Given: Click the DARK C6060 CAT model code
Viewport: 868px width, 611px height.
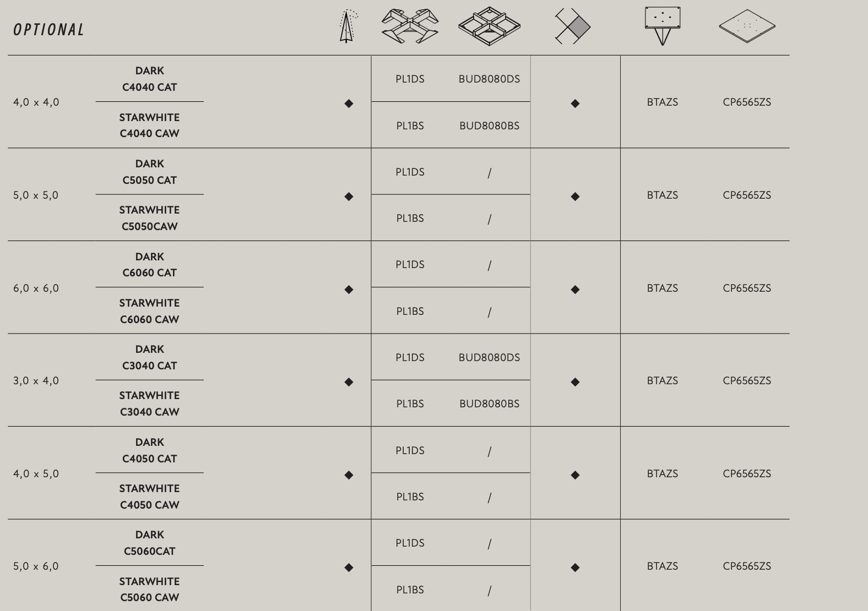Looking at the screenshot, I should pos(149,265).
